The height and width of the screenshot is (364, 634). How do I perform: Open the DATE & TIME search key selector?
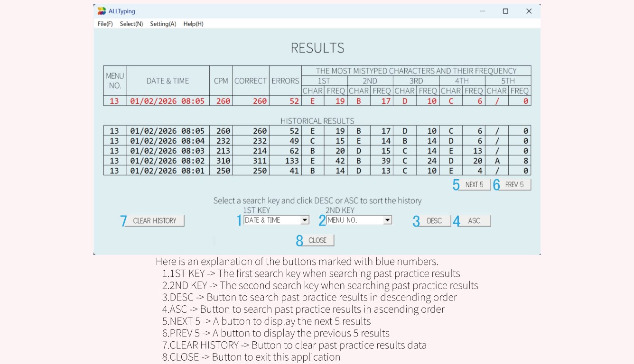pyautogui.click(x=273, y=220)
